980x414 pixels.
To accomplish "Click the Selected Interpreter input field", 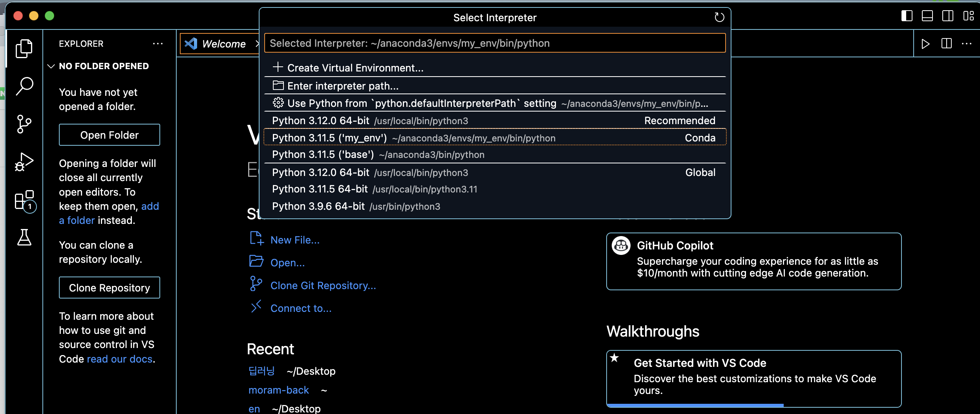I will [495, 43].
